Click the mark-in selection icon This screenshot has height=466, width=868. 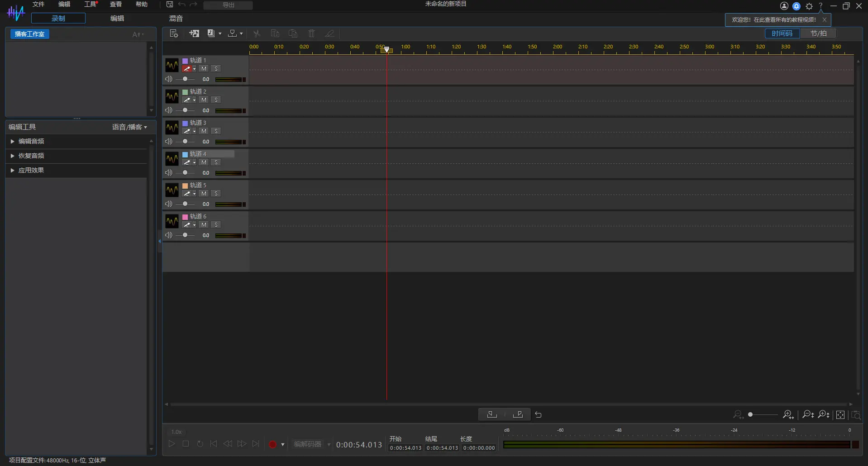point(492,414)
